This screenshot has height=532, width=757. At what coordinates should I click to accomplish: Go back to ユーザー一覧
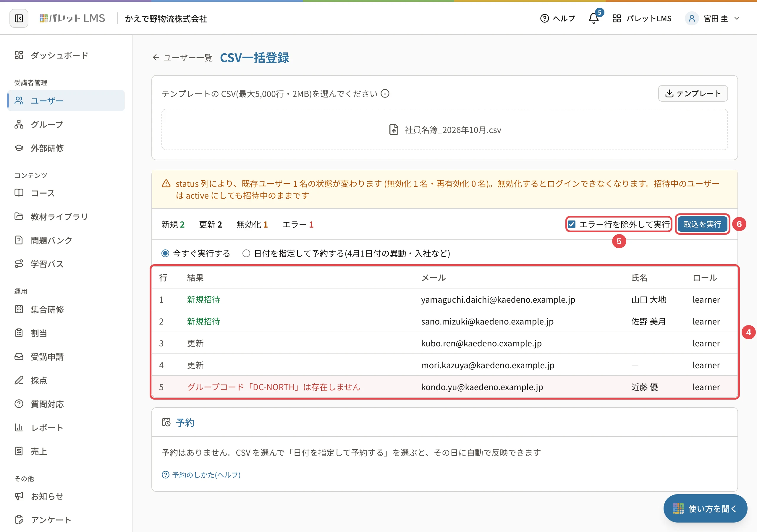(182, 58)
